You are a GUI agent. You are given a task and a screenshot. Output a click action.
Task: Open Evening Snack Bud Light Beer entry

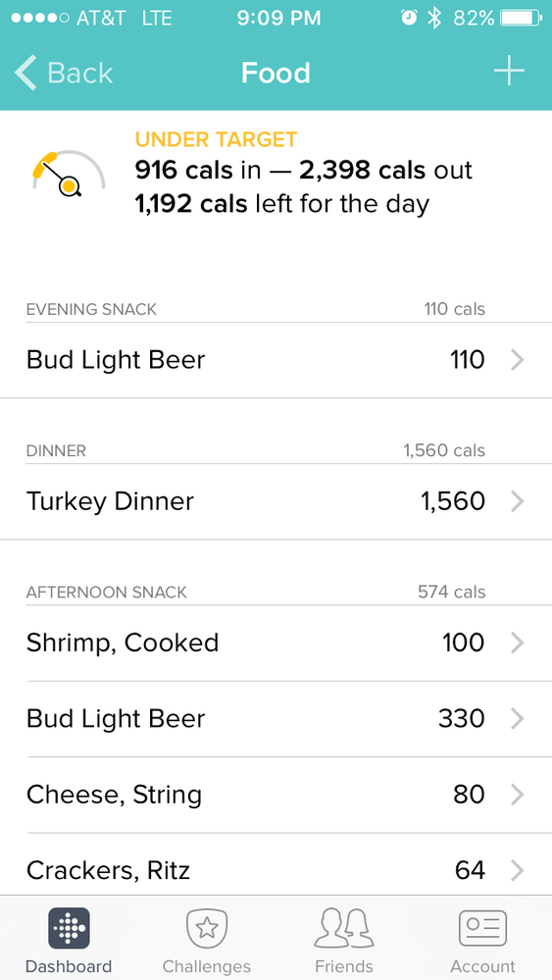[276, 360]
